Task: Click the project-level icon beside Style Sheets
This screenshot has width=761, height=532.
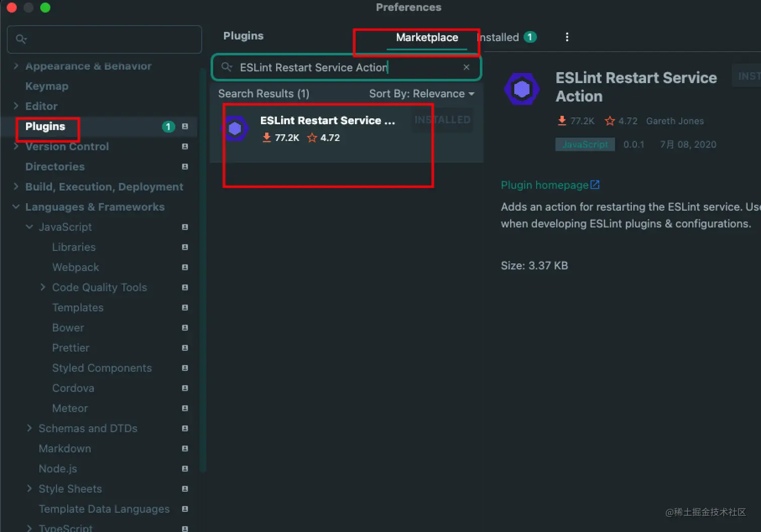Action: coord(185,489)
